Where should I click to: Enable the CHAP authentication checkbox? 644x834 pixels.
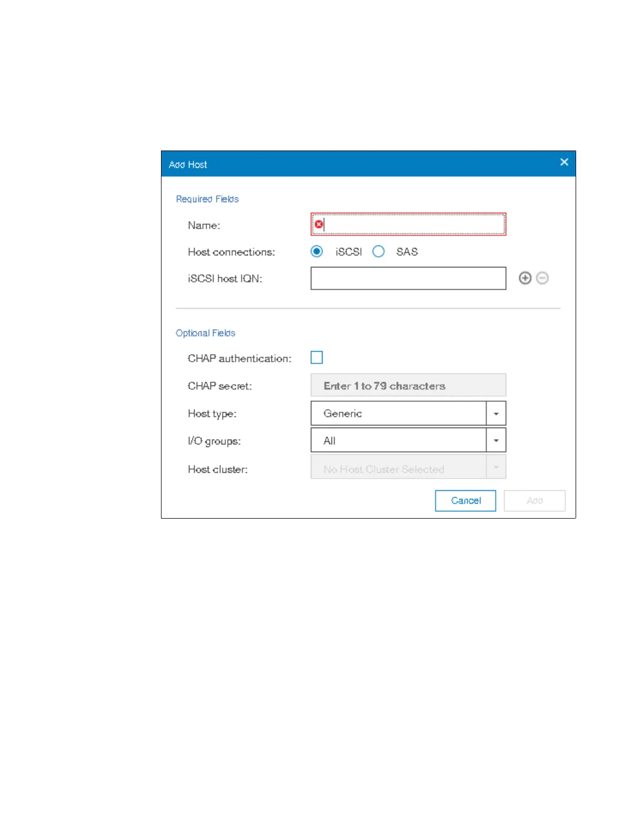[317, 358]
